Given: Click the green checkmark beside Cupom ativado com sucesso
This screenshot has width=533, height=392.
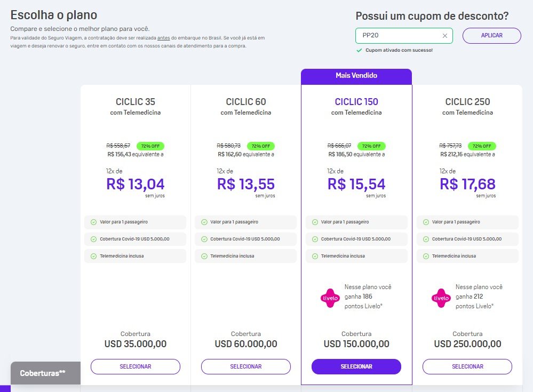Looking at the screenshot, I should [x=359, y=50].
